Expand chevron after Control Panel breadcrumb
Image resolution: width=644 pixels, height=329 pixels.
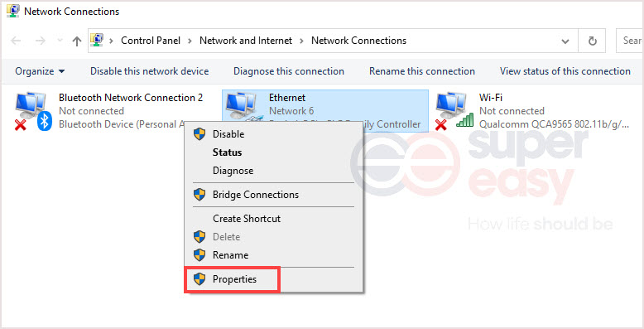(190, 41)
